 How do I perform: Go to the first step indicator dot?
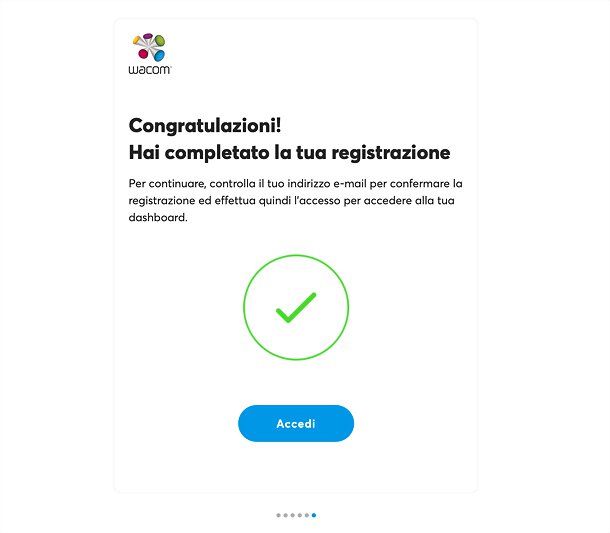click(x=278, y=515)
